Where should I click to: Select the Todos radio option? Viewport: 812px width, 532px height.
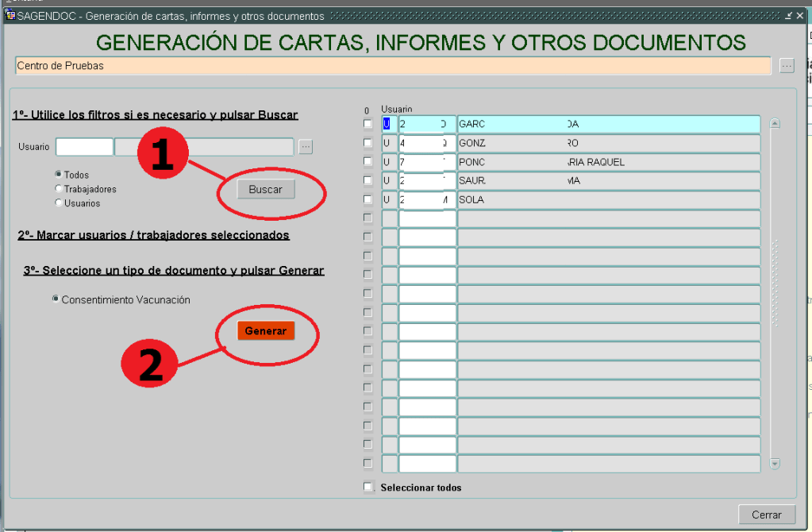[58, 175]
